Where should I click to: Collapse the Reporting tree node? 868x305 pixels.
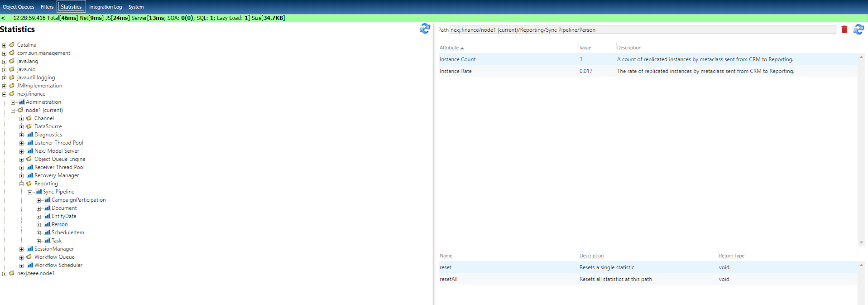point(21,184)
